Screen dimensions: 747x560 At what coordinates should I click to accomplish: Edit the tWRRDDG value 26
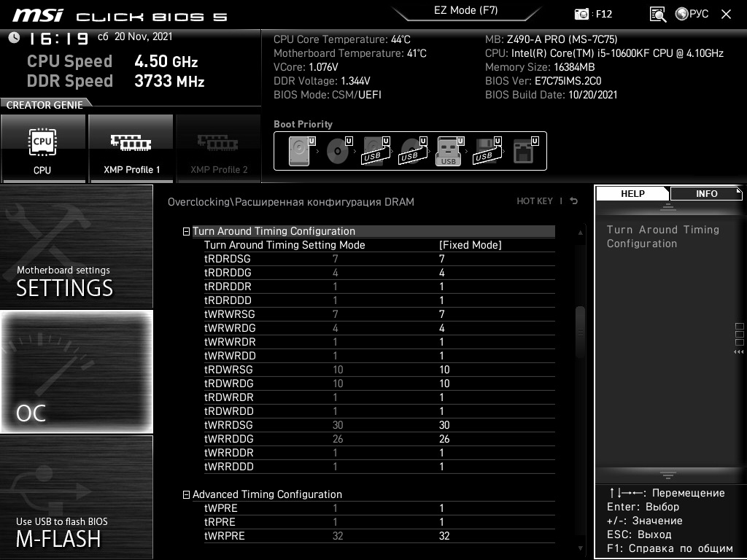click(444, 438)
